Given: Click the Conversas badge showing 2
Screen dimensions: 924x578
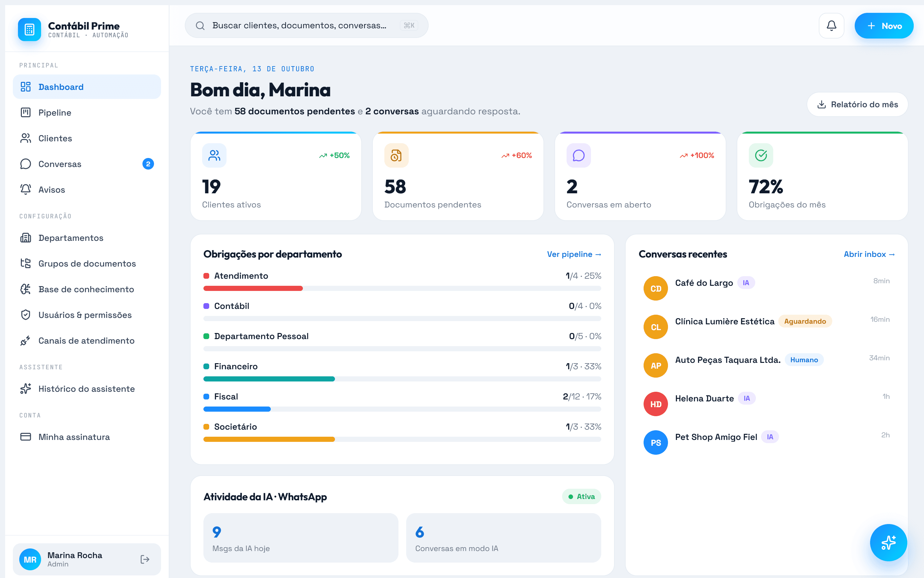Looking at the screenshot, I should pos(148,164).
